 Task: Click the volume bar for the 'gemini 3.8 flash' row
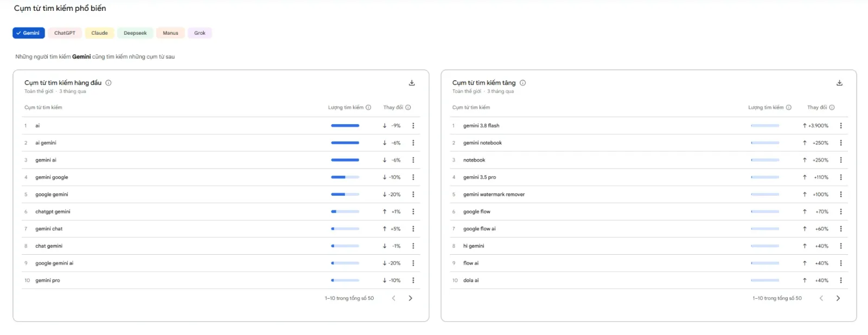[x=765, y=126]
